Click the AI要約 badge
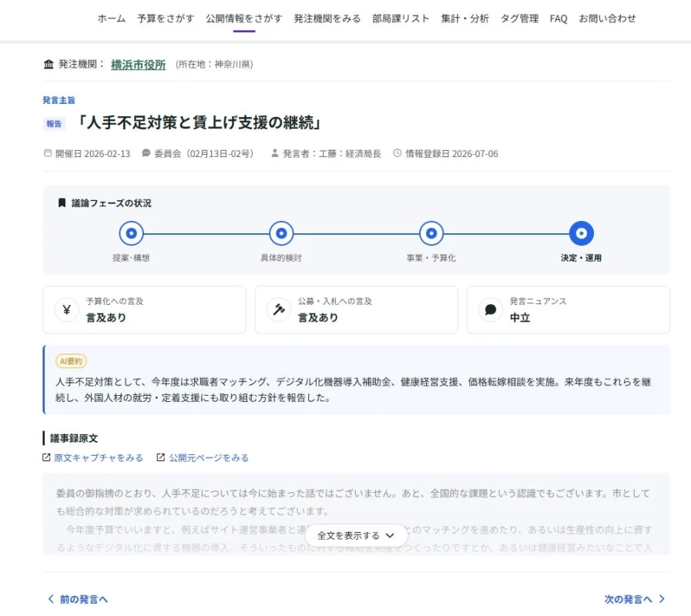 [71, 361]
